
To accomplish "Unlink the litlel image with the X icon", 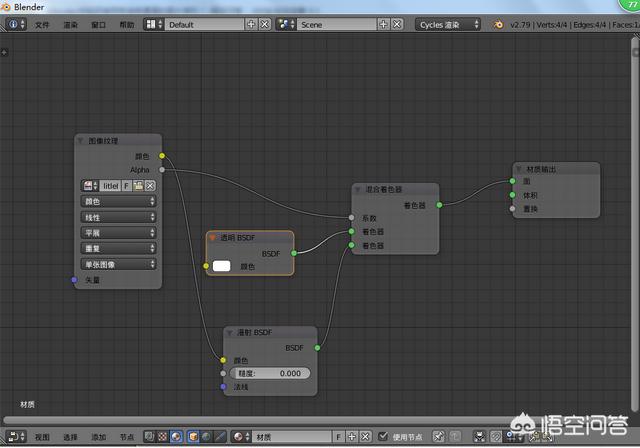I will (x=150, y=186).
